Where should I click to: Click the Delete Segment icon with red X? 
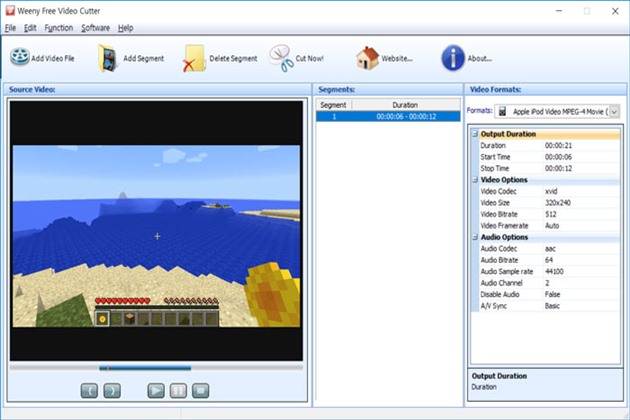[194, 59]
